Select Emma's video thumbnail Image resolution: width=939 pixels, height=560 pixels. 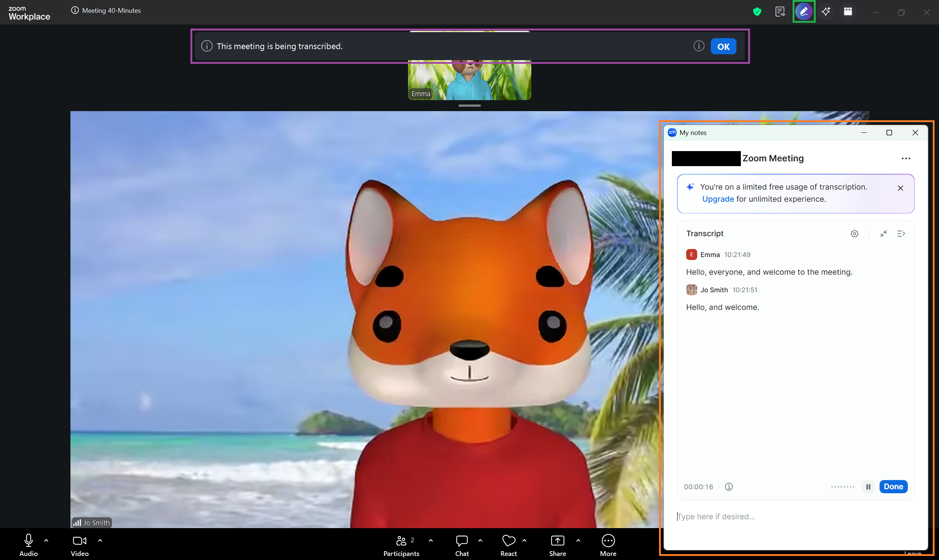click(x=469, y=80)
